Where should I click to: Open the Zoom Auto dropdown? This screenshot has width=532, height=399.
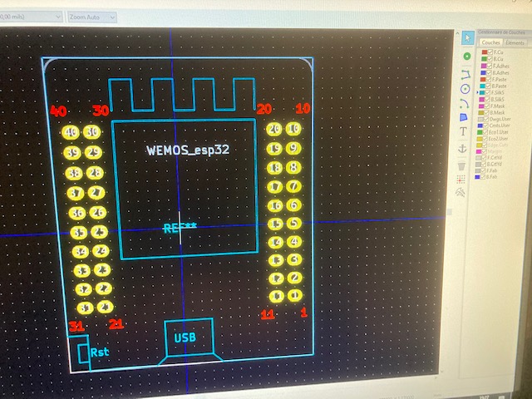tap(92, 17)
